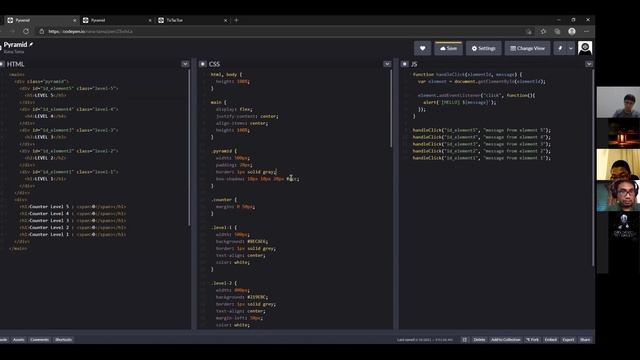
Task: Click the CSS editor vertical scrollbar
Action: (391, 109)
